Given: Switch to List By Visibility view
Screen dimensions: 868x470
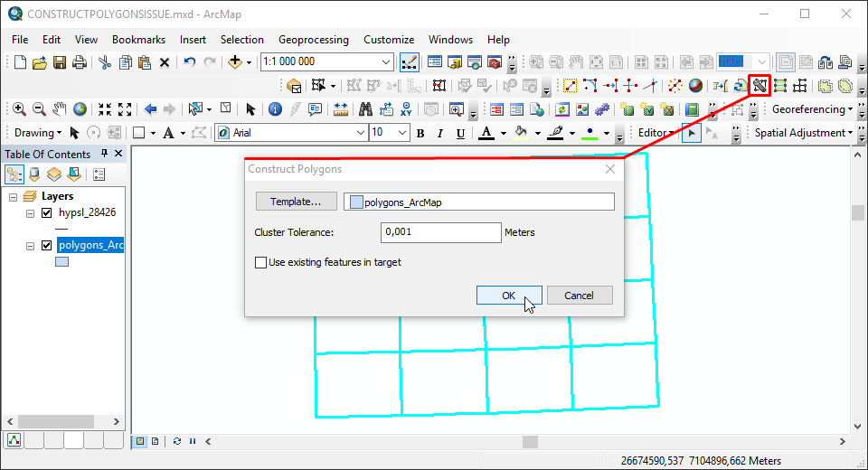Looking at the screenshot, I should pos(53,175).
